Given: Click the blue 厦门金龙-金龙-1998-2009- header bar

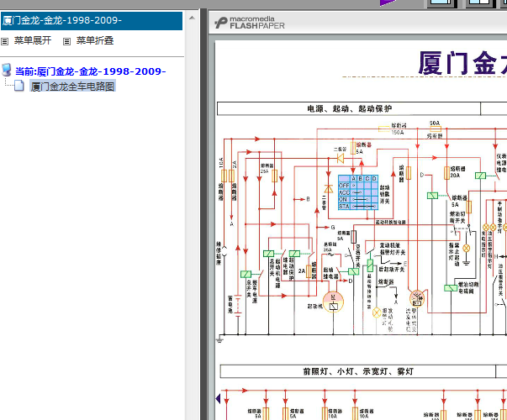Looking at the screenshot, I should [92, 21].
